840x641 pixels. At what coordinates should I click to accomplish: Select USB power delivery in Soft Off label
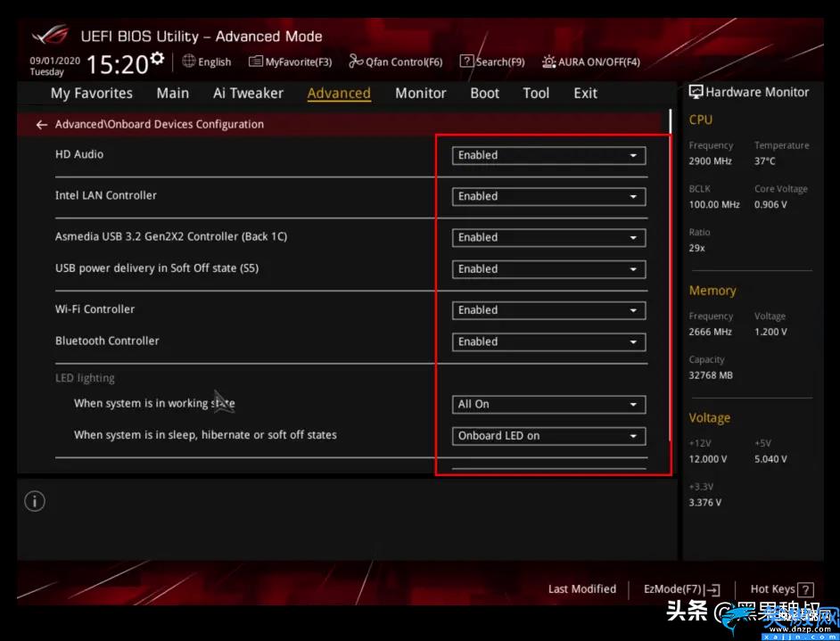point(157,268)
